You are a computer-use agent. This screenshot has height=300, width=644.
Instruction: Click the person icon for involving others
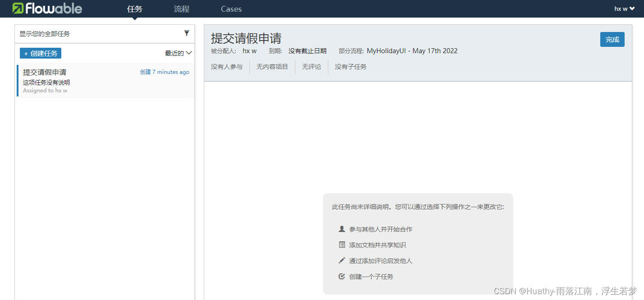(x=342, y=229)
